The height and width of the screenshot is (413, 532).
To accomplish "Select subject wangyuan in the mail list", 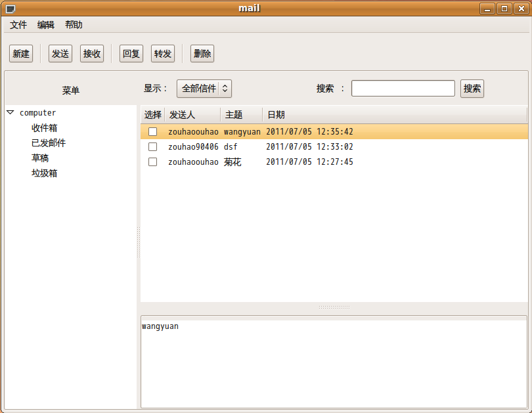I will (x=242, y=131).
